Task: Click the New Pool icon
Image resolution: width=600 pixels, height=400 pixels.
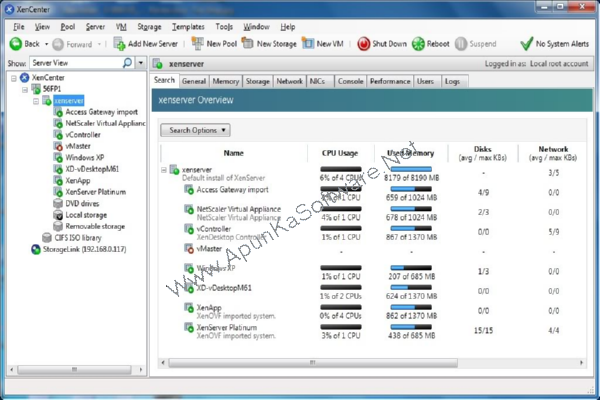Action: [197, 43]
